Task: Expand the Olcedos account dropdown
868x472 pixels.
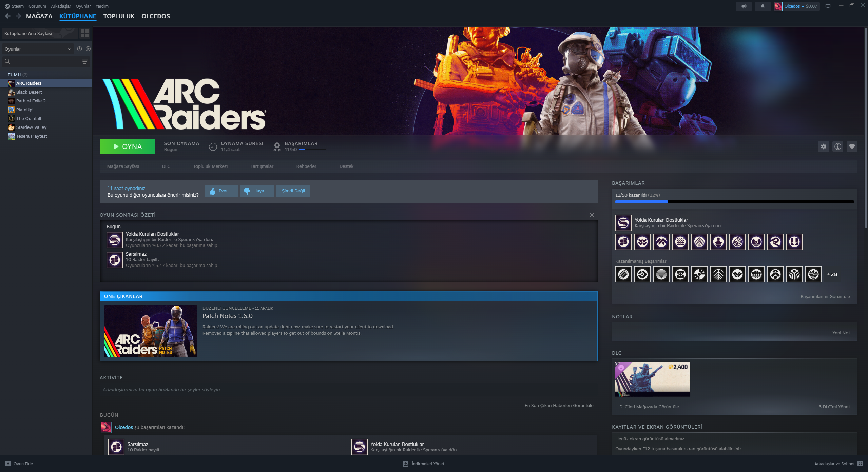Action: pos(794,6)
